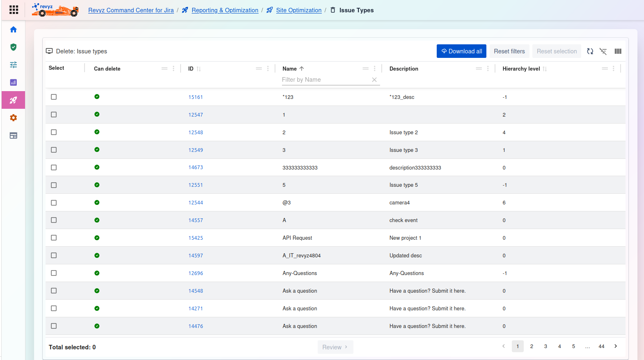This screenshot has height=360, width=644.
Task: Open the gear settings sidebar icon
Action: click(x=14, y=118)
